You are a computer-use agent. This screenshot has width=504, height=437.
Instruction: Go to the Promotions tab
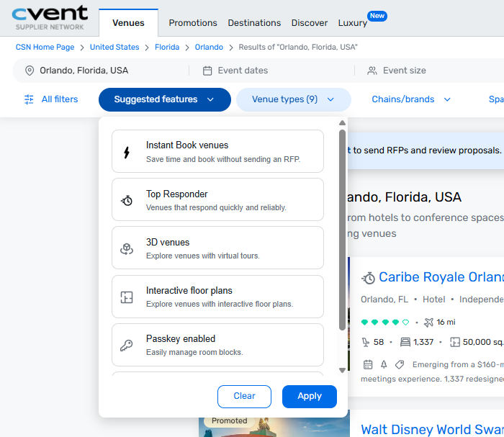[x=193, y=23]
